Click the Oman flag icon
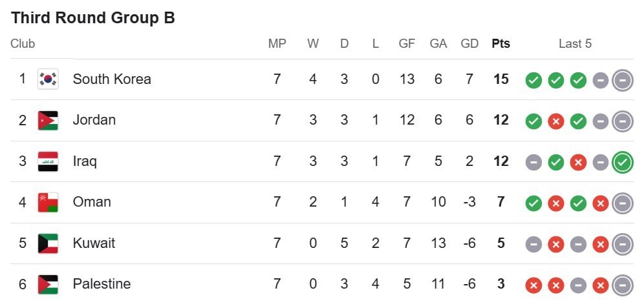 point(48,202)
